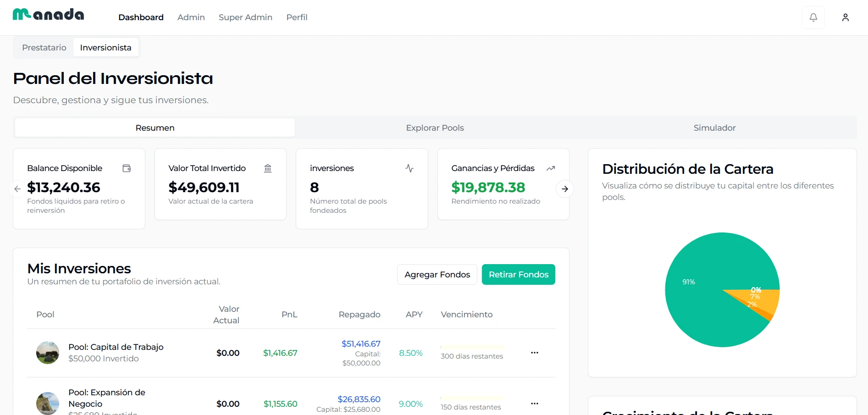Click Retirar Fondos button

click(x=519, y=275)
